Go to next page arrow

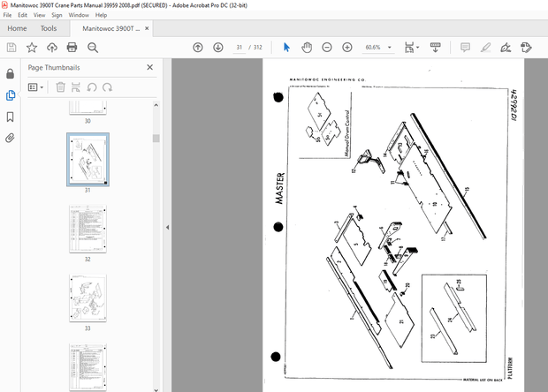(218, 48)
